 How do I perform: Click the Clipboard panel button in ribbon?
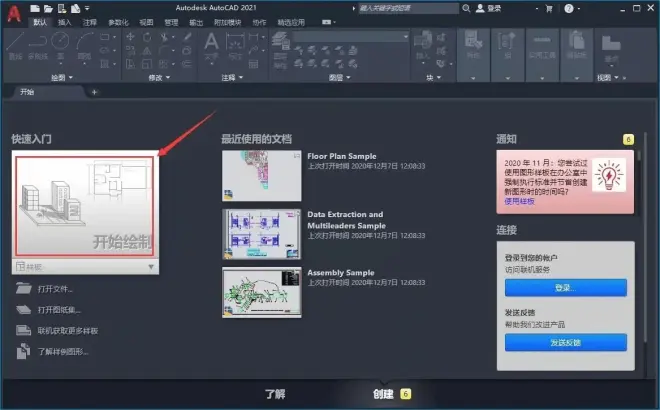tap(576, 55)
